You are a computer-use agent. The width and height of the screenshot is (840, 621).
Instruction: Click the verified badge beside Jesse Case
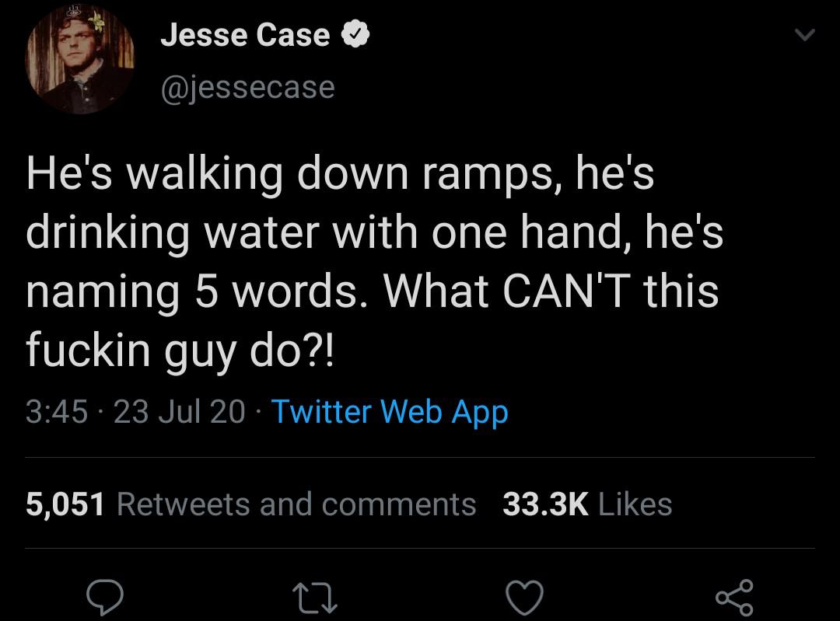355,37
